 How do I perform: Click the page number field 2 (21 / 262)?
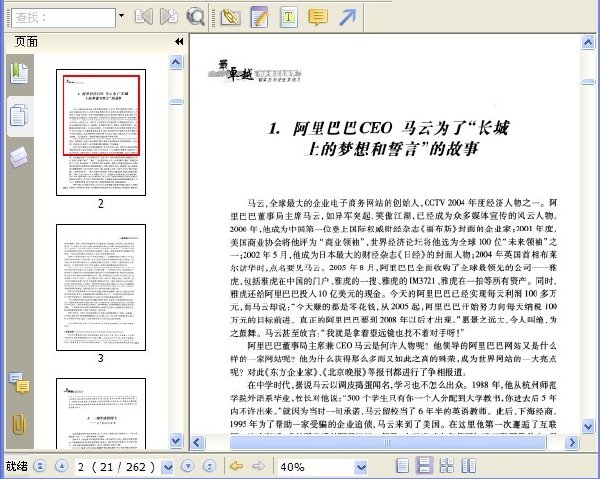117,467
